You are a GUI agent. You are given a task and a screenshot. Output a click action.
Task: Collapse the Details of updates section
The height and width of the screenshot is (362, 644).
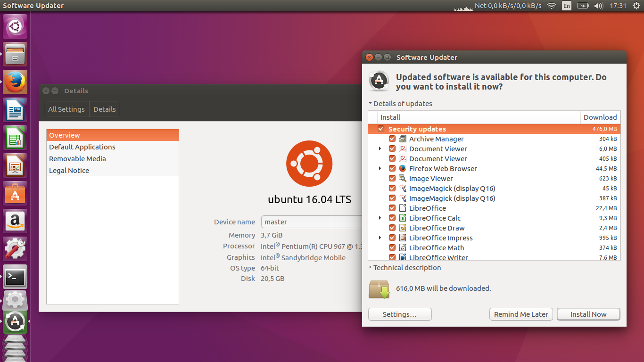tap(400, 104)
